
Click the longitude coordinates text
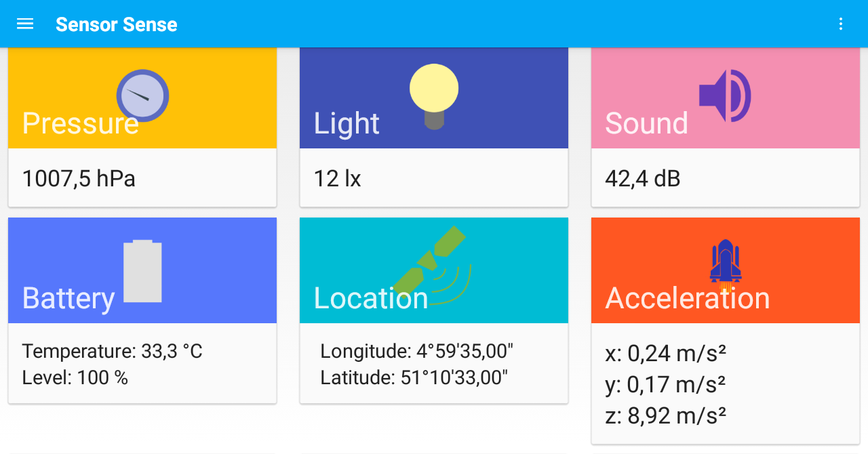click(416, 351)
